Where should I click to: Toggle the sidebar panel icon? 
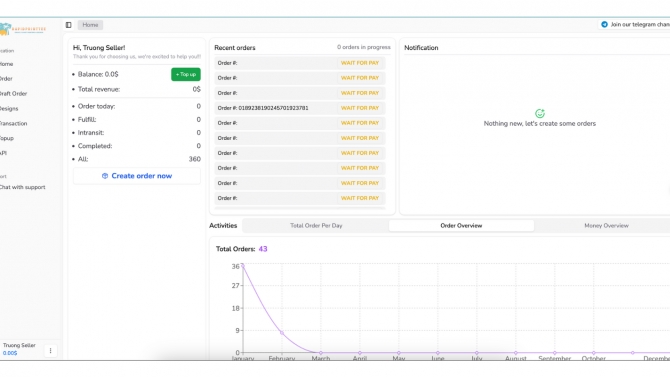click(68, 25)
